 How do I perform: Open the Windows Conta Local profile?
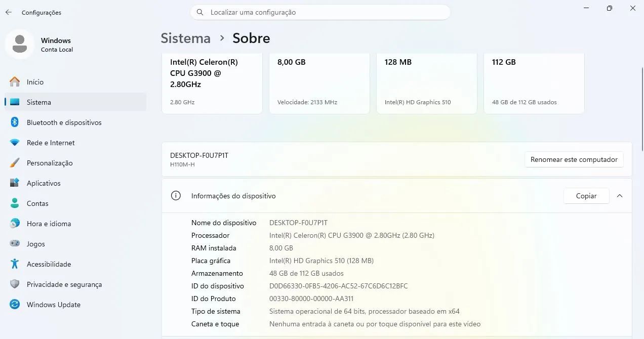[x=41, y=45]
